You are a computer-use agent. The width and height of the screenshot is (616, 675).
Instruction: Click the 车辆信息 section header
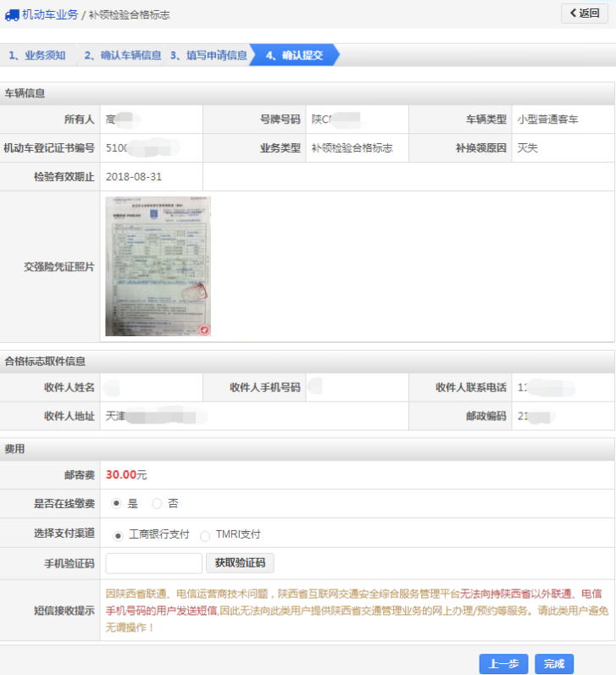pyautogui.click(x=25, y=93)
